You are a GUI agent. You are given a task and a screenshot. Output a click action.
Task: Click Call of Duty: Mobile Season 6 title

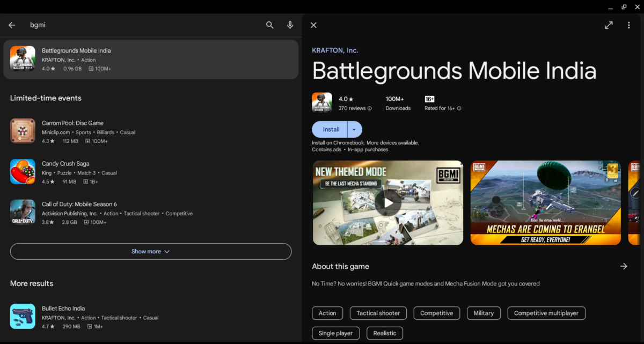coord(79,204)
